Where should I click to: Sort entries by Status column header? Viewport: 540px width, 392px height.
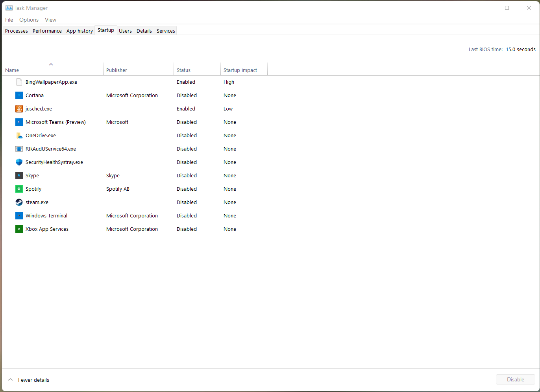(183, 70)
